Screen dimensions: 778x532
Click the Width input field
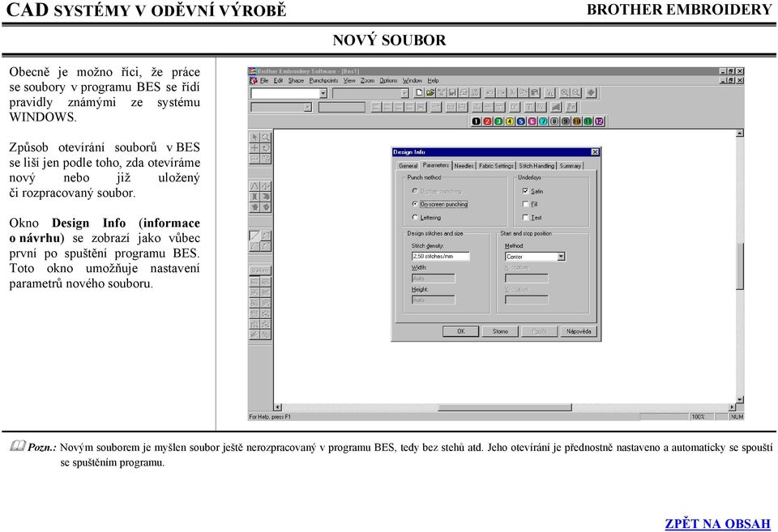(433, 279)
